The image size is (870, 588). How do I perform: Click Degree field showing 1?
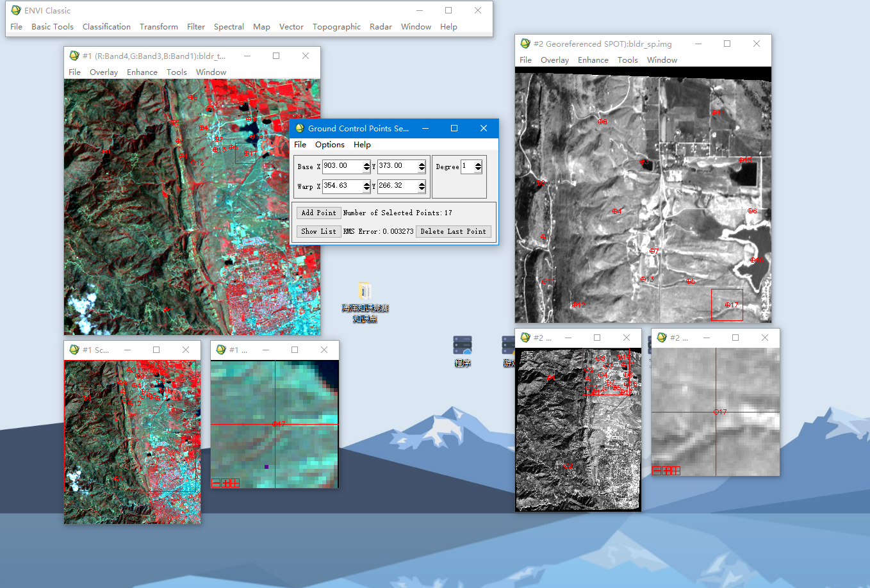coord(467,167)
